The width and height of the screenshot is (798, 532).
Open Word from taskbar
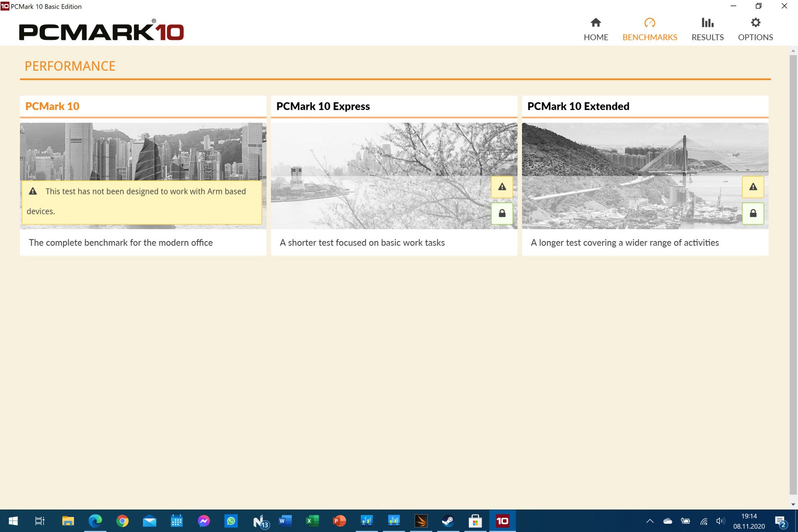click(285, 521)
